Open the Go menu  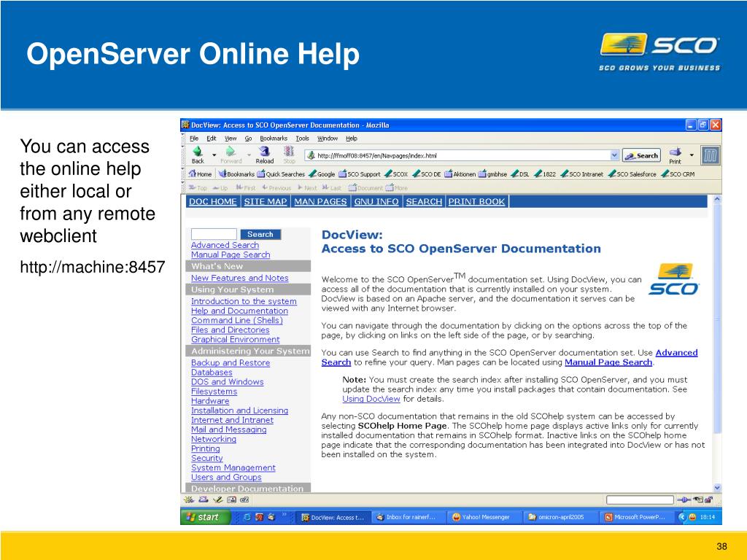[248, 139]
